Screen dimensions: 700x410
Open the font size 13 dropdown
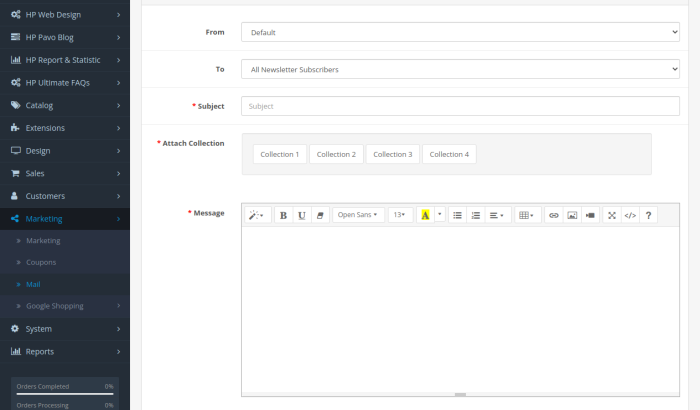pyautogui.click(x=400, y=215)
